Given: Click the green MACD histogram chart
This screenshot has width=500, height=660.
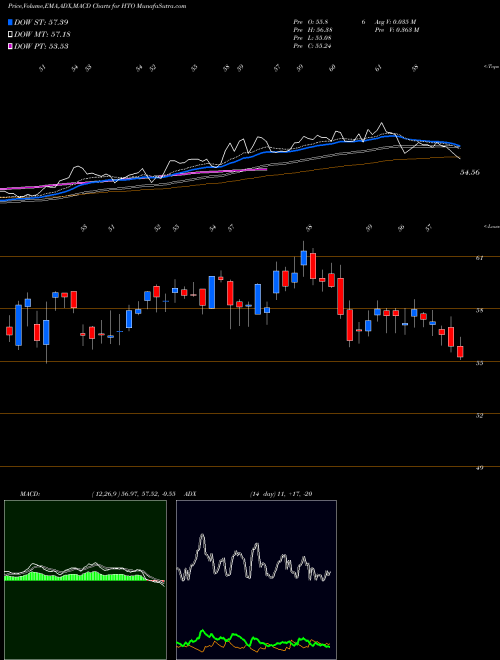Looking at the screenshot, I should coord(85,580).
